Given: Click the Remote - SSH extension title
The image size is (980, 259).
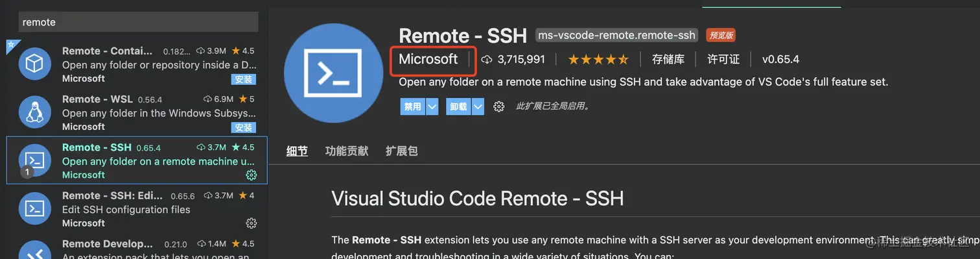Looking at the screenshot, I should [463, 35].
